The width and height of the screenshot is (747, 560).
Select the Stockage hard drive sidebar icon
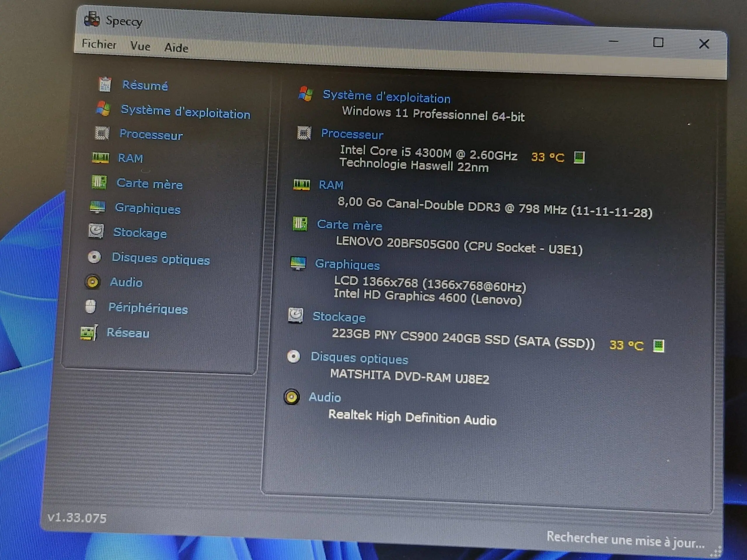click(96, 232)
